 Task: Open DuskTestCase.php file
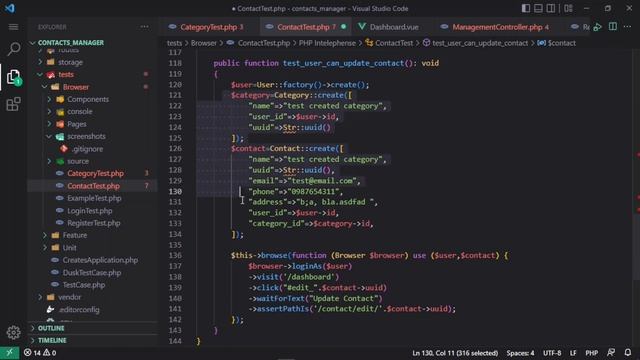click(92, 272)
